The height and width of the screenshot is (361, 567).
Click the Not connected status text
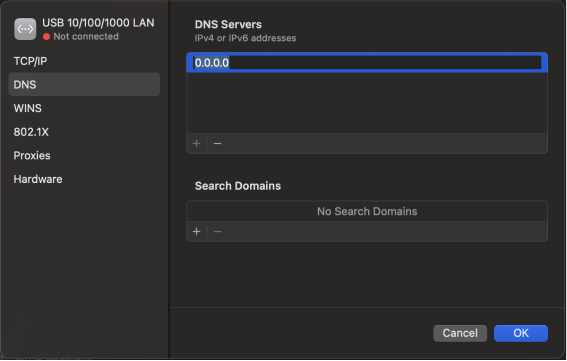click(86, 37)
